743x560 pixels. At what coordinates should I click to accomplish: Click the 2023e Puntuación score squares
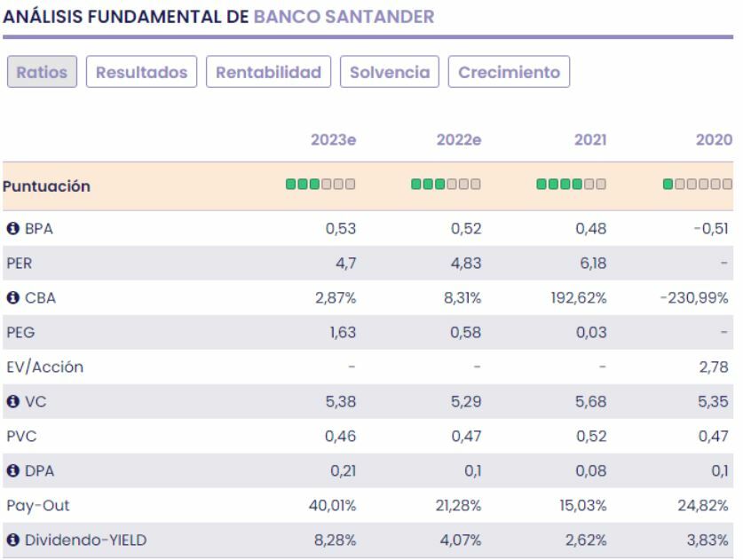(x=320, y=187)
